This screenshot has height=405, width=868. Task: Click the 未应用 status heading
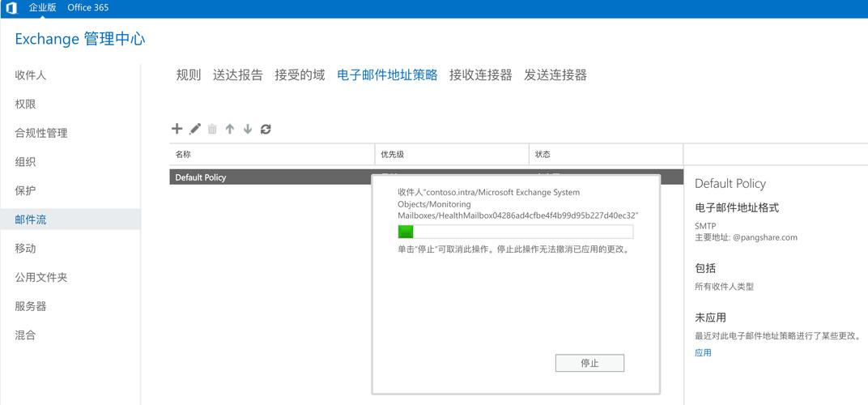[710, 318]
